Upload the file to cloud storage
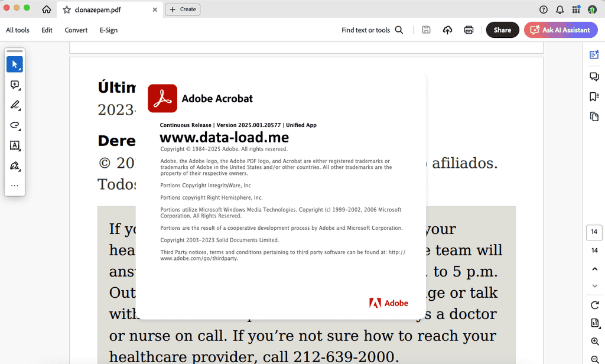 [447, 30]
